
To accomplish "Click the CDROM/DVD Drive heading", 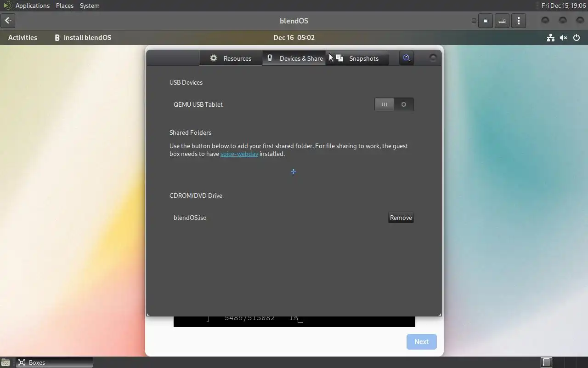I will click(196, 195).
